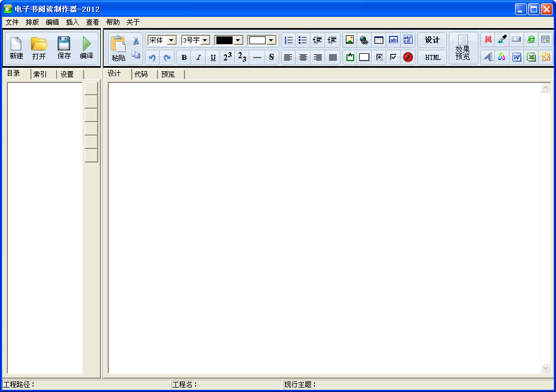Insert a checkbox control
This screenshot has width=556, height=392.
[393, 57]
